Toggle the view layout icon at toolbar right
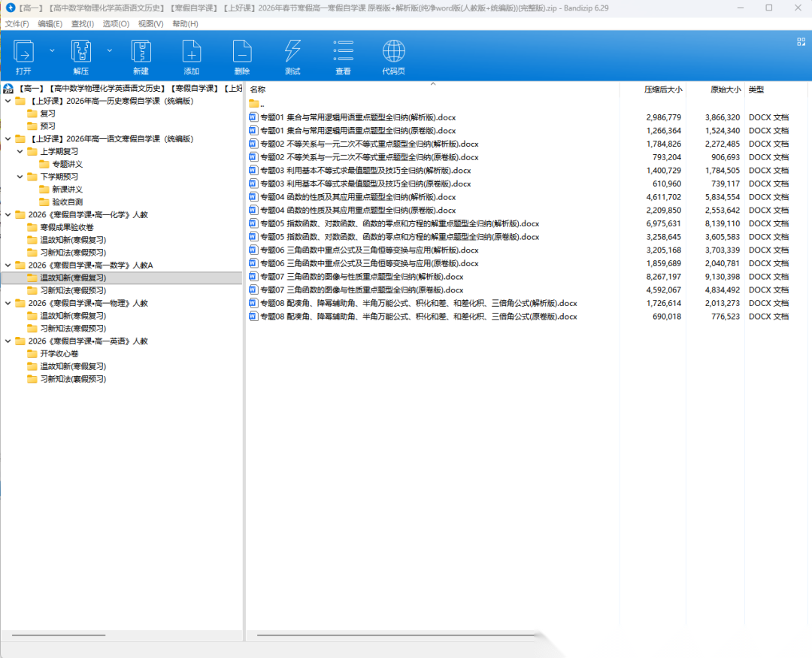 tap(801, 42)
